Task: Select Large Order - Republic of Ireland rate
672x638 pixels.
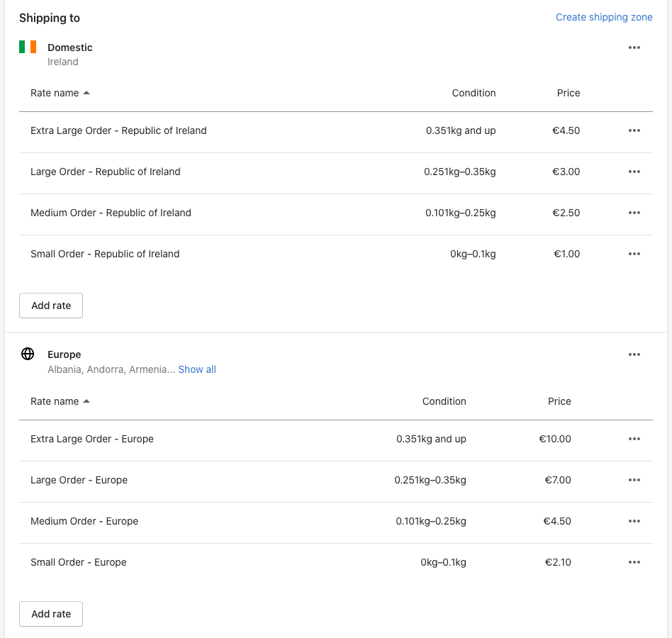Action: [106, 172]
